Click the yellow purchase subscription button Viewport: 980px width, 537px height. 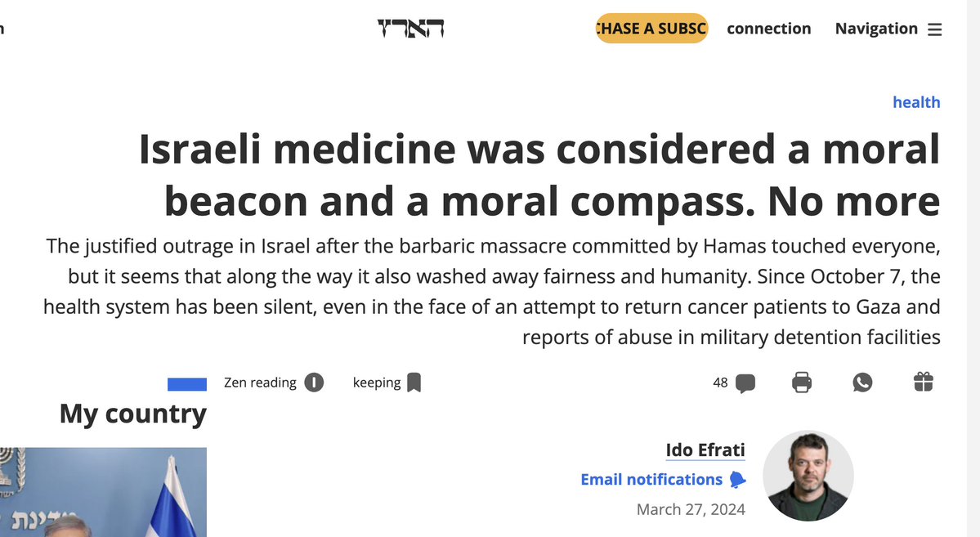651,29
